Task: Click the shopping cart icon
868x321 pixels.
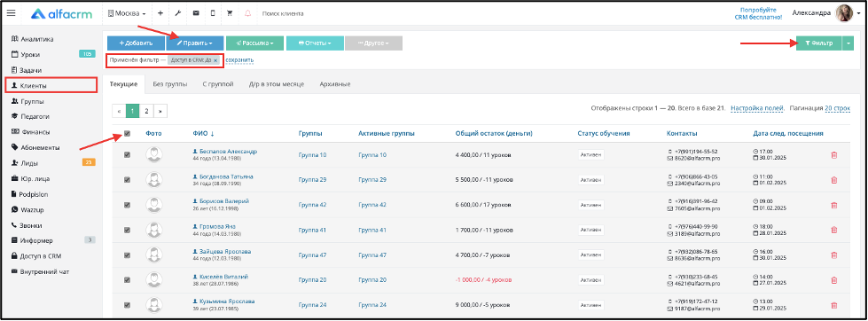Action: click(230, 13)
